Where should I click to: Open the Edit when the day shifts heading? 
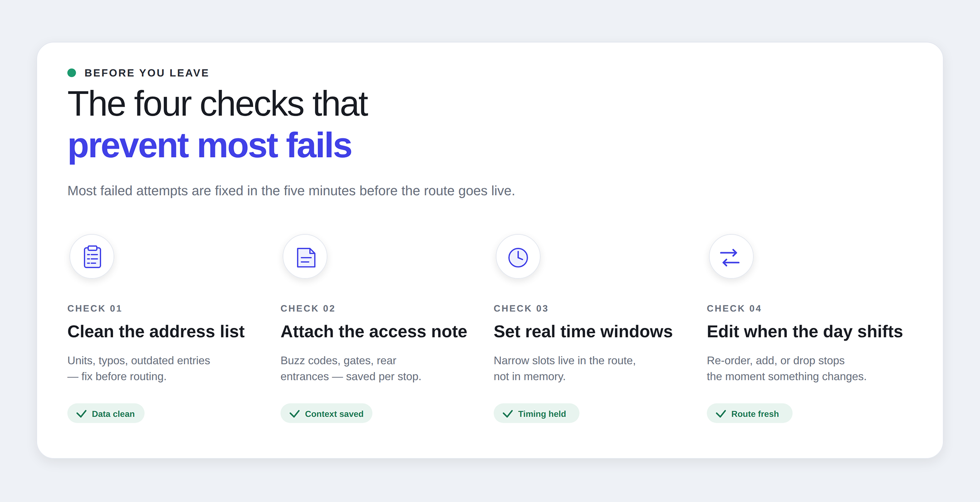tap(804, 331)
